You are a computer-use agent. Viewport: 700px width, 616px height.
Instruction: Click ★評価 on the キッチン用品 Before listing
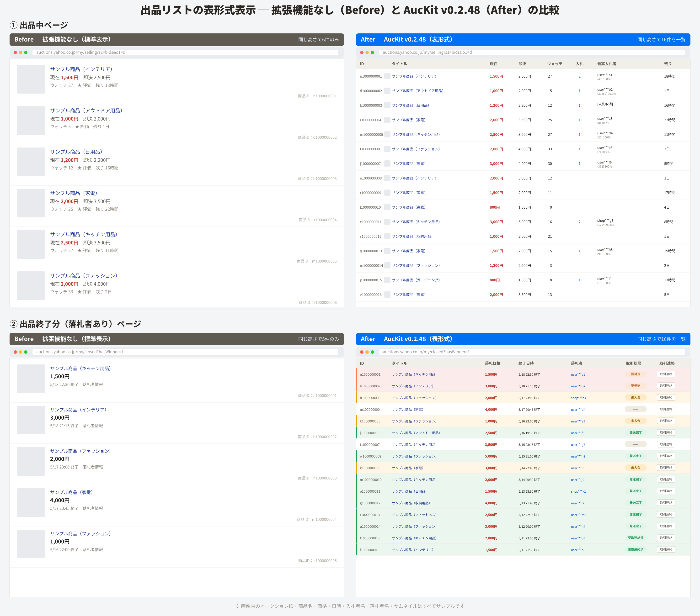pyautogui.click(x=84, y=251)
